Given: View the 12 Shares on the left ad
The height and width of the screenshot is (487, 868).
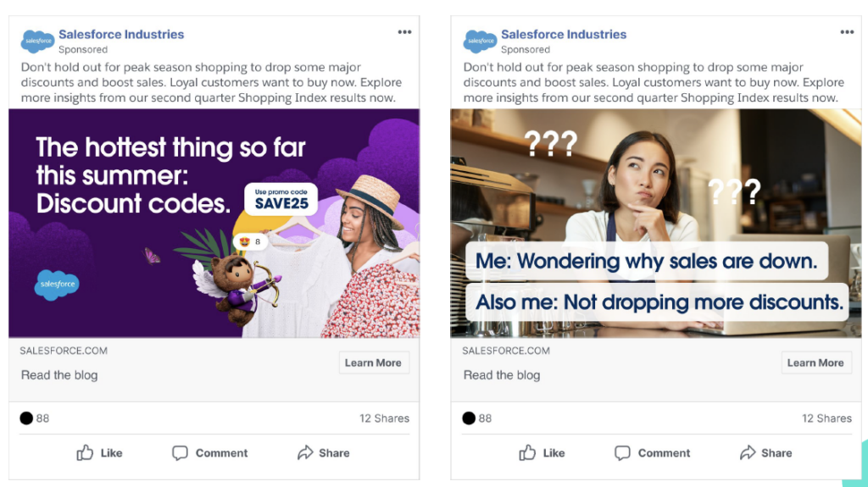Looking at the screenshot, I should (x=384, y=418).
